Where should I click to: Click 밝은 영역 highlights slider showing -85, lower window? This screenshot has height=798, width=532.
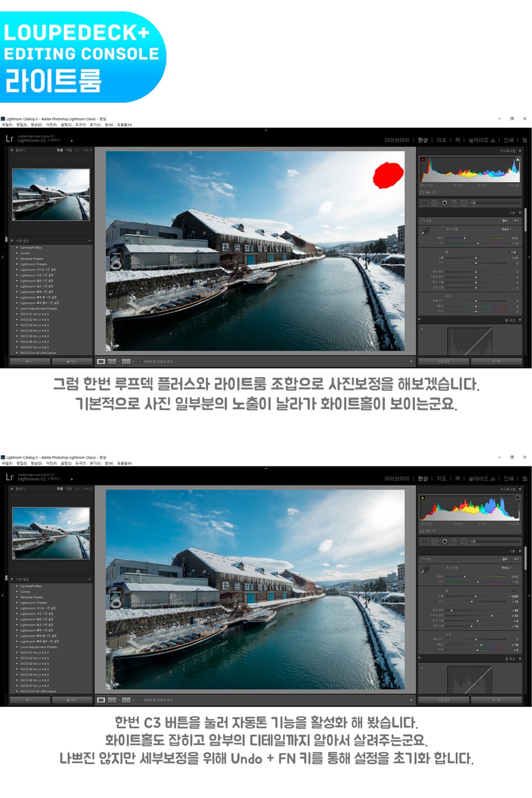tap(476, 611)
